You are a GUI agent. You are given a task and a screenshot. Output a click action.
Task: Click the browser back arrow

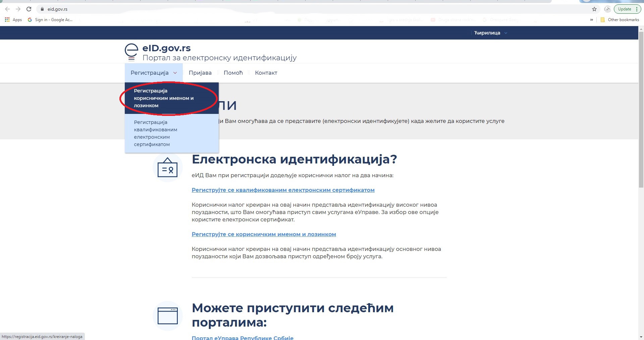coord(7,9)
